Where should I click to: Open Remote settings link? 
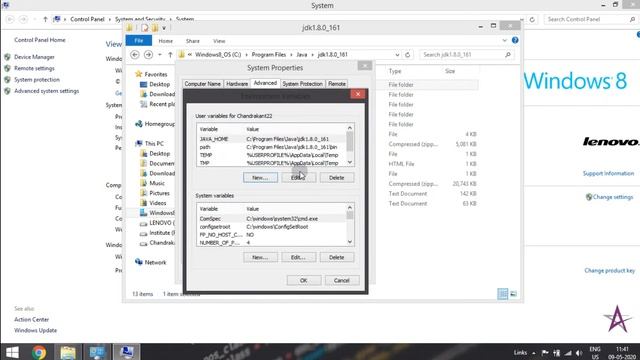tap(34, 69)
